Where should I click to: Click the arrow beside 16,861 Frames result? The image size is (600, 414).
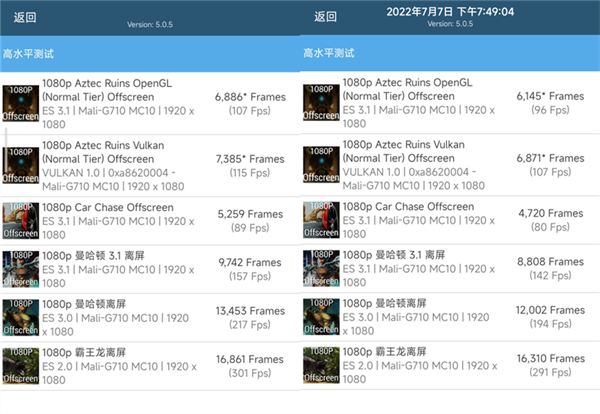291,367
